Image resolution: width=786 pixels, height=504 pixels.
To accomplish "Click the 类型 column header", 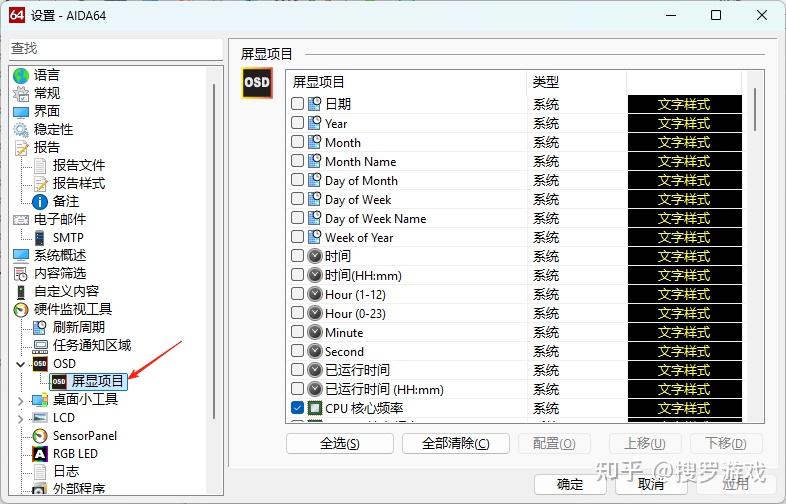I will point(576,82).
